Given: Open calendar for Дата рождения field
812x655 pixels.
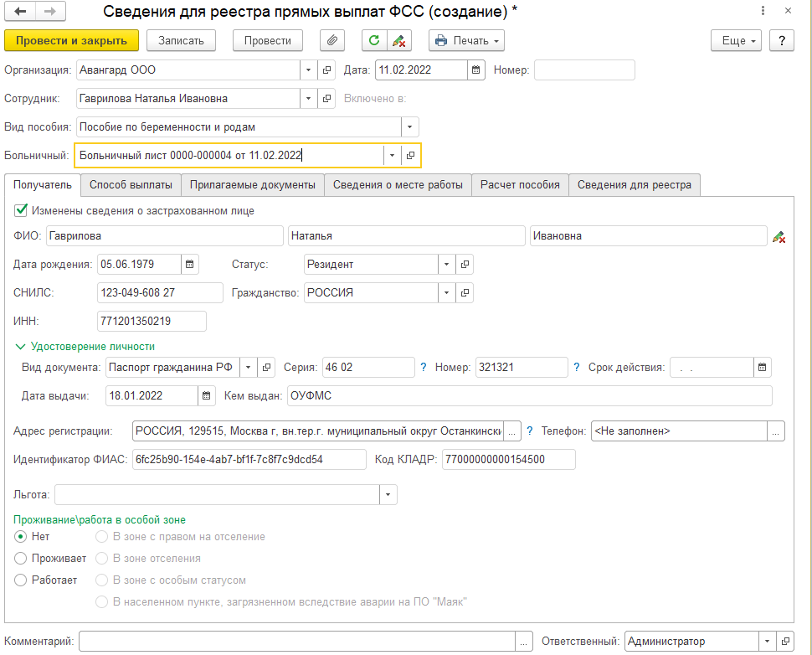Looking at the screenshot, I should click(x=191, y=265).
